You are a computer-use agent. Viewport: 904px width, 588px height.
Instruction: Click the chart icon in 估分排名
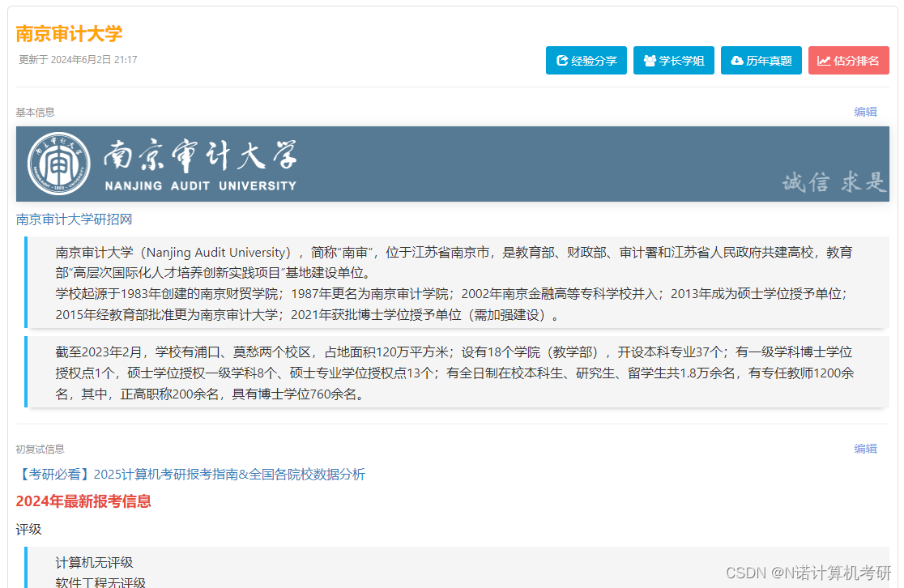[824, 61]
